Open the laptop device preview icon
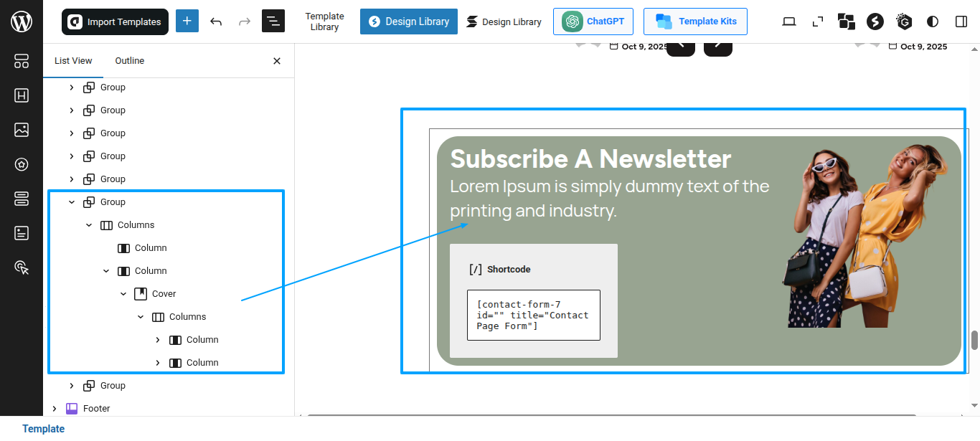Screen dimensions: 980x441 [789, 22]
